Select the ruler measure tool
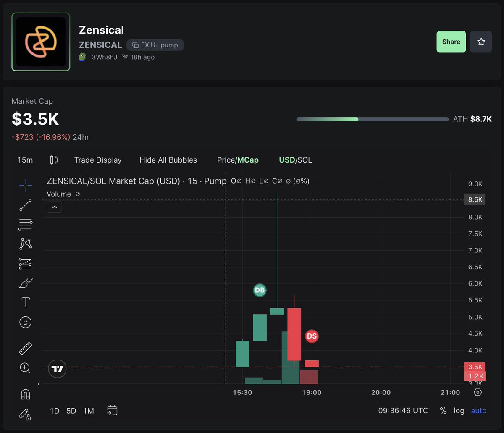 pos(26,348)
